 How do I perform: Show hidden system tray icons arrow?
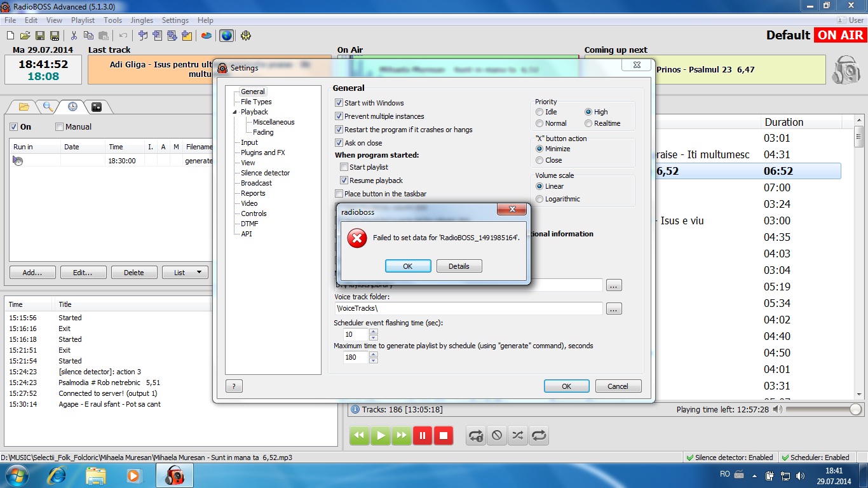coord(753,475)
